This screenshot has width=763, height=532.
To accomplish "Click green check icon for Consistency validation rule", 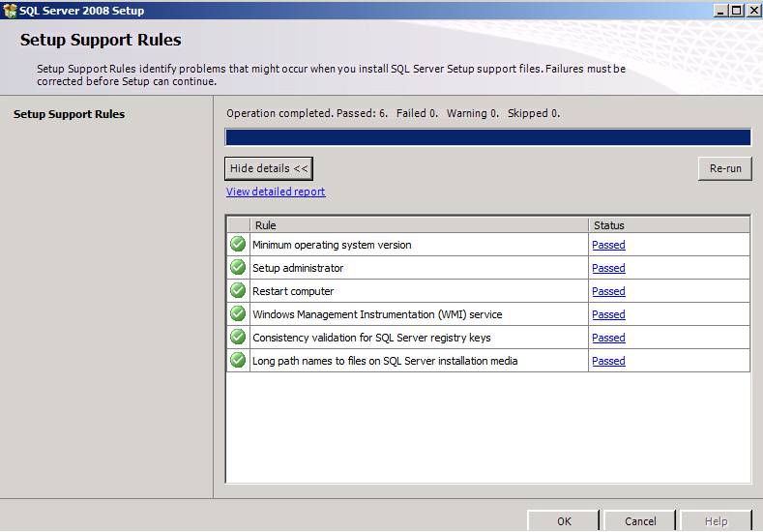I will pyautogui.click(x=238, y=337).
